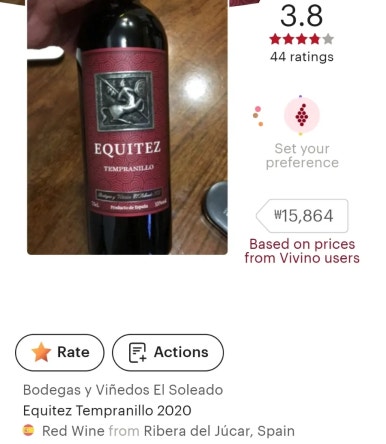This screenshot has width=386, height=444.
Task: Open Equitez Tempranillo 2020 wine title
Action: pyautogui.click(x=107, y=410)
